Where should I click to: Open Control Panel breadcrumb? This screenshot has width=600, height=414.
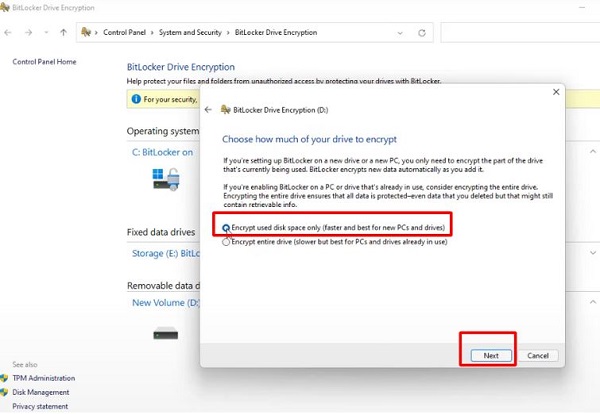pyautogui.click(x=124, y=33)
